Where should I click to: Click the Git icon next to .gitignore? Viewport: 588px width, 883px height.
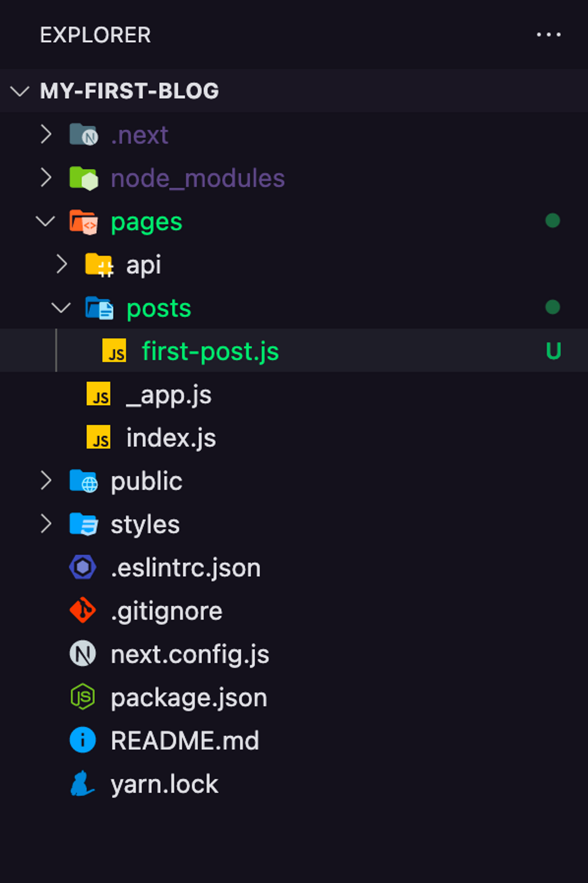click(x=83, y=610)
